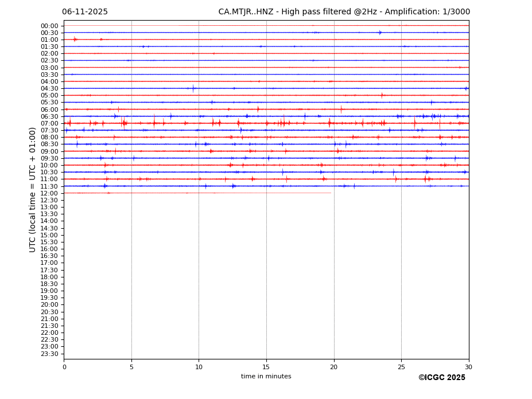532x399 pixels.
Task: Select the 00:00 time row label
Action: [49, 26]
